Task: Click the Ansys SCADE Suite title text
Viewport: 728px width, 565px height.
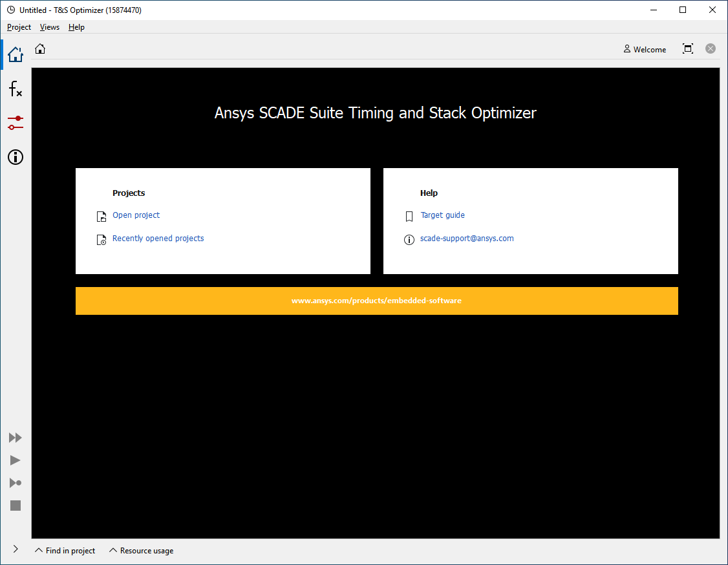Action: pos(375,113)
